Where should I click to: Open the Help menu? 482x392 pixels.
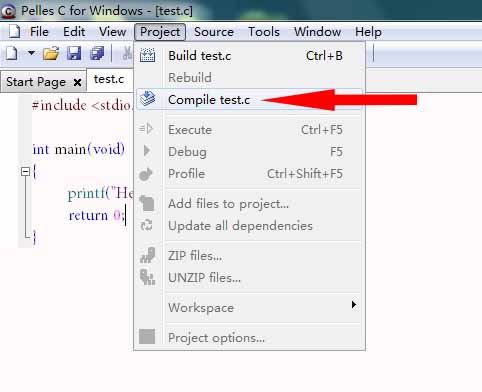pyautogui.click(x=368, y=32)
